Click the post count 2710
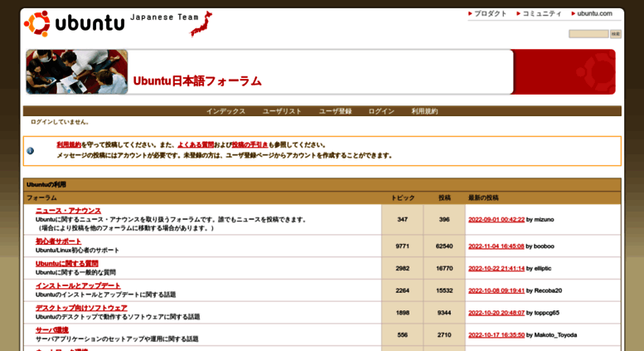 444,335
